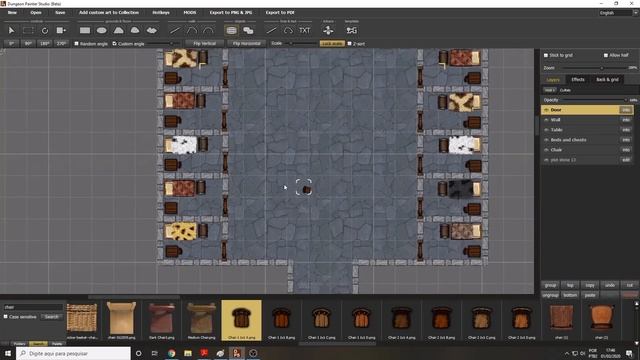Enable Allow half checkbox
This screenshot has height=360, width=640.
coord(606,55)
